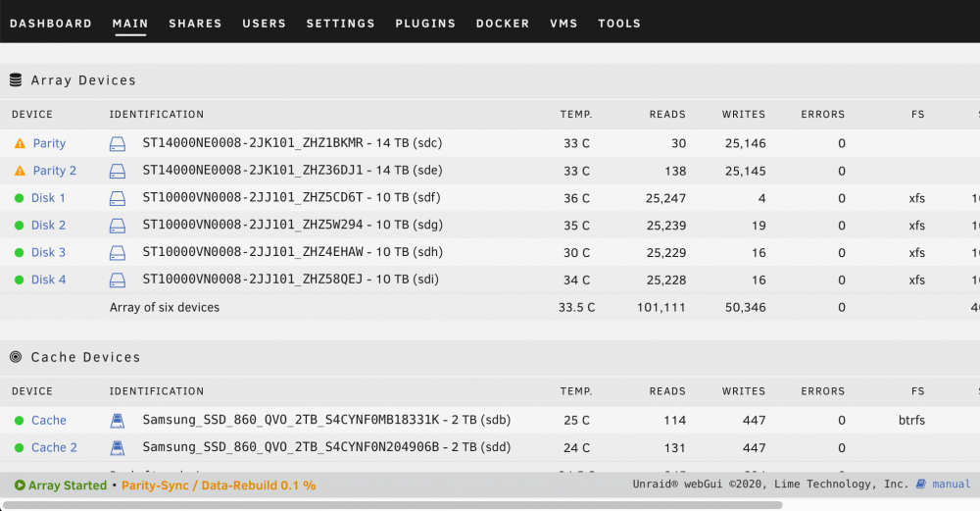This screenshot has height=511, width=980.
Task: Click the btrfs filesystem cell for Cache
Action: point(911,421)
